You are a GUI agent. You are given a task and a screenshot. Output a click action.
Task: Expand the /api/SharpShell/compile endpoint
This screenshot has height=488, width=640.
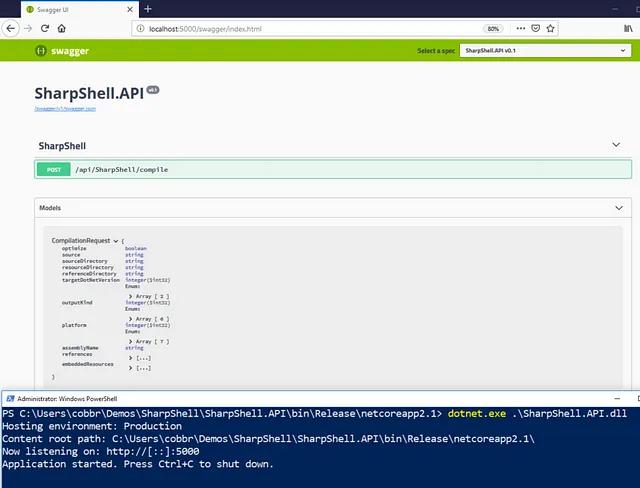[x=333, y=169]
